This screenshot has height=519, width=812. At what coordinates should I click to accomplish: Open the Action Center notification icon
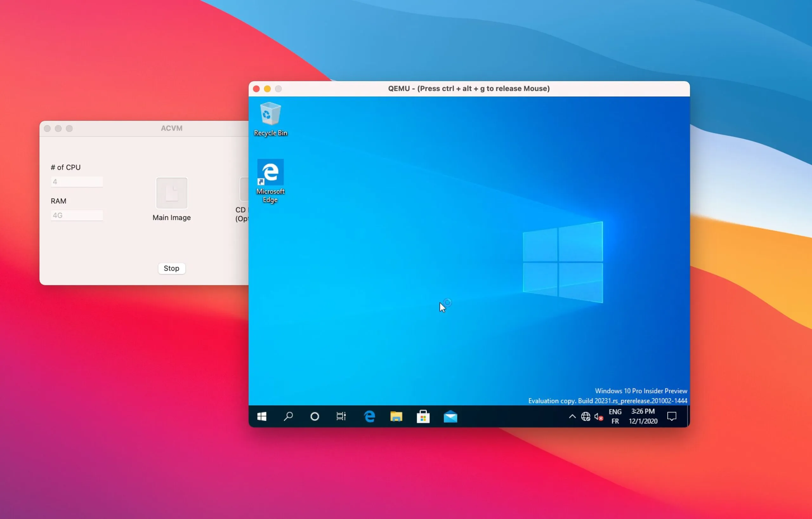pyautogui.click(x=671, y=417)
